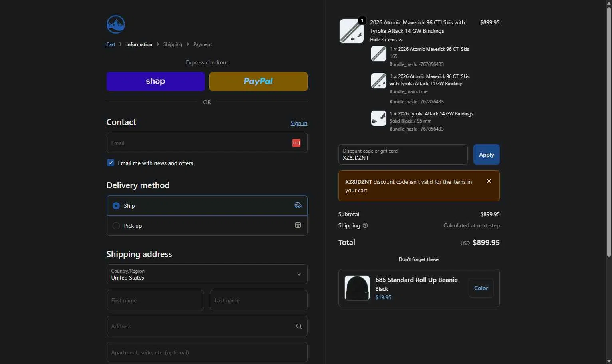Screen dimensions: 612x364
Task: Click the Last name field
Action: [258, 300]
